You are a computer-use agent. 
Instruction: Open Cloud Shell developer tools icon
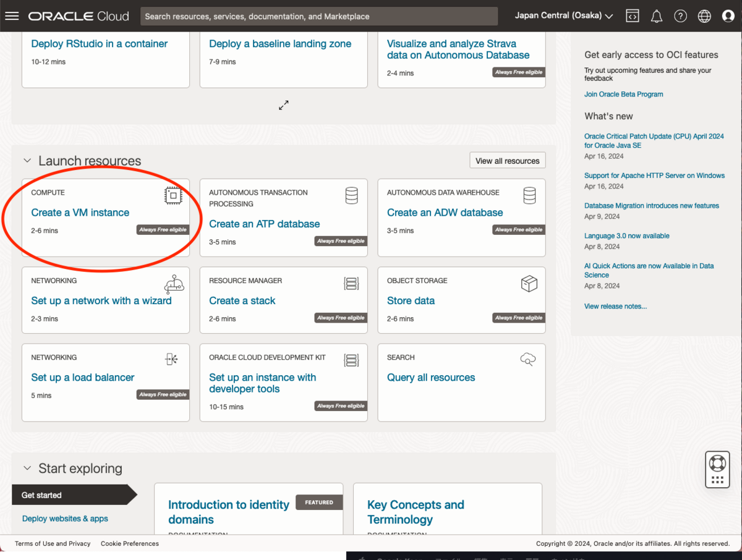click(x=633, y=16)
